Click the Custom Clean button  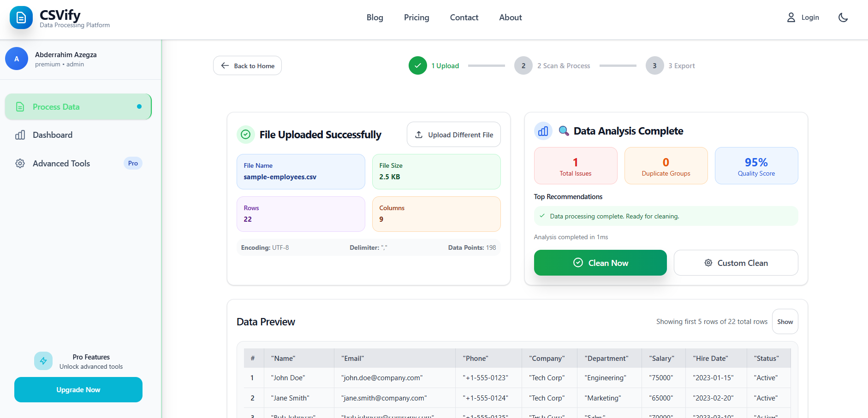736,263
